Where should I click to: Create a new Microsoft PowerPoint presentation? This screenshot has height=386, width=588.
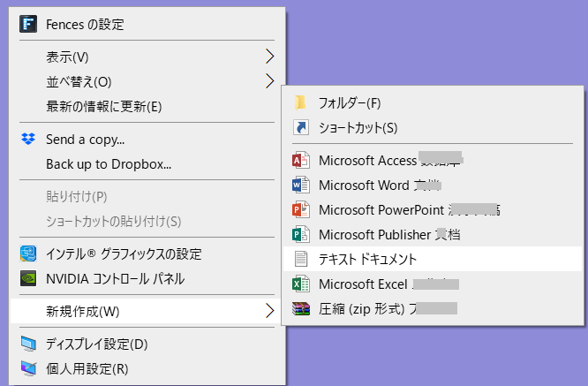pos(433,209)
